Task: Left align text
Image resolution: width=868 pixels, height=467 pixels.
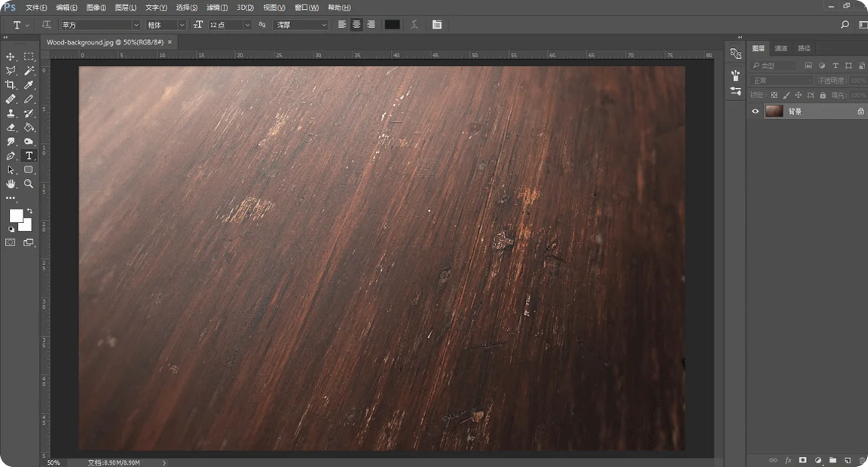Action: click(x=342, y=24)
